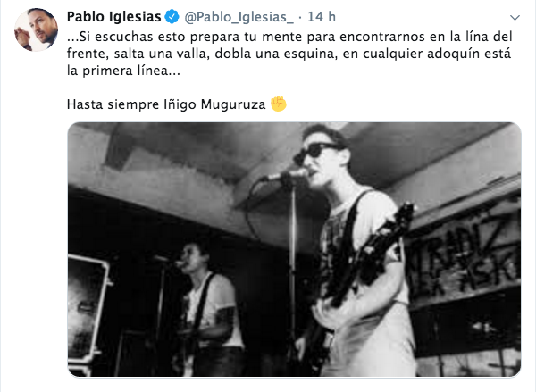
Task: Visit the @Pablo_Iglesias_ handle link
Action: pos(239,17)
